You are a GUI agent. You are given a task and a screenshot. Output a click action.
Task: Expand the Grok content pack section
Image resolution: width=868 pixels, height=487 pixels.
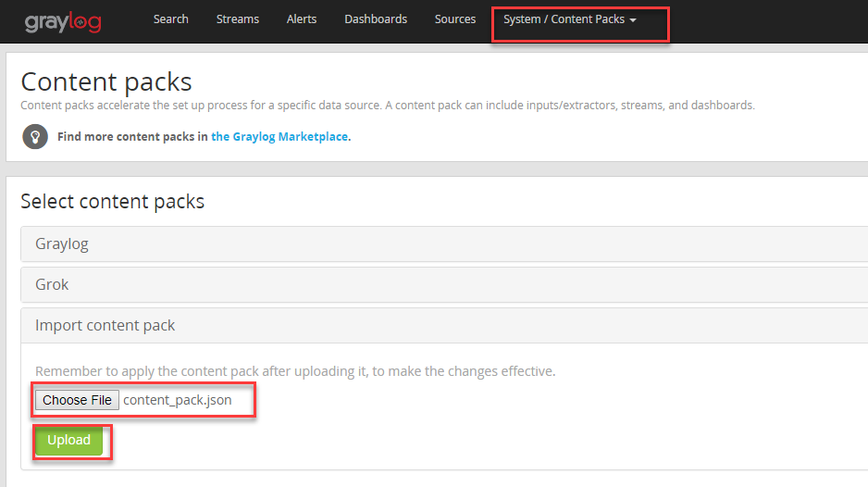[x=444, y=285]
